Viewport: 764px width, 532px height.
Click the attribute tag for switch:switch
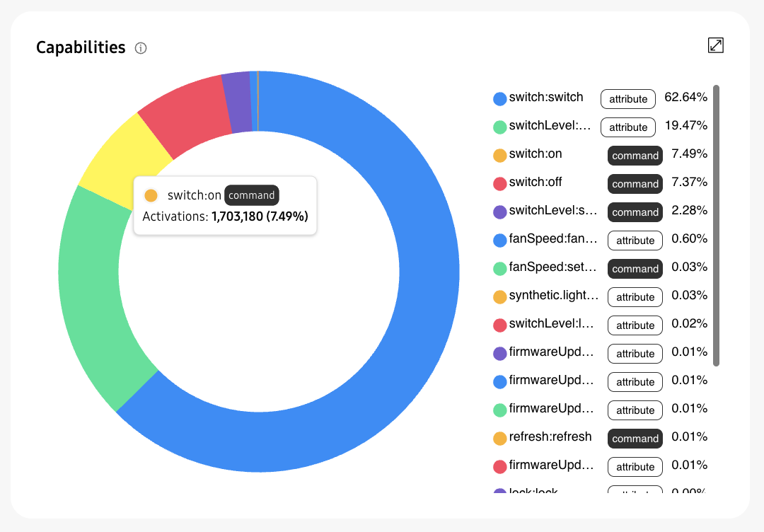point(628,99)
